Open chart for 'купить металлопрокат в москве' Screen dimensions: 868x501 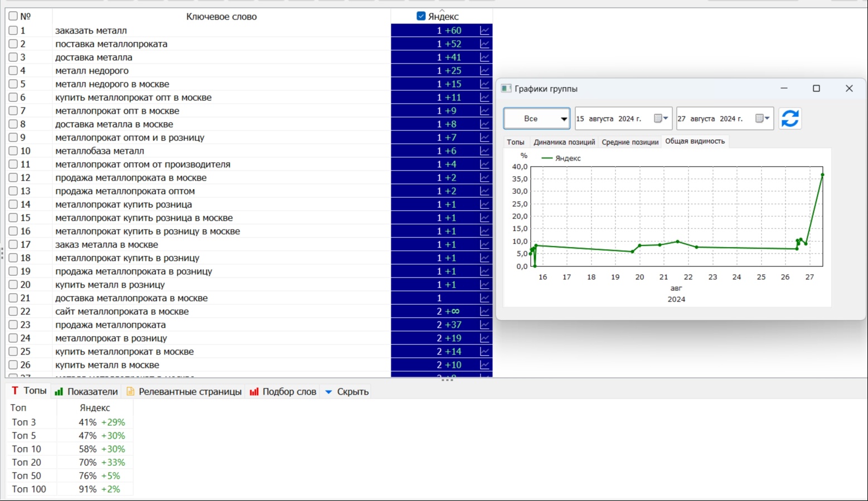click(484, 352)
